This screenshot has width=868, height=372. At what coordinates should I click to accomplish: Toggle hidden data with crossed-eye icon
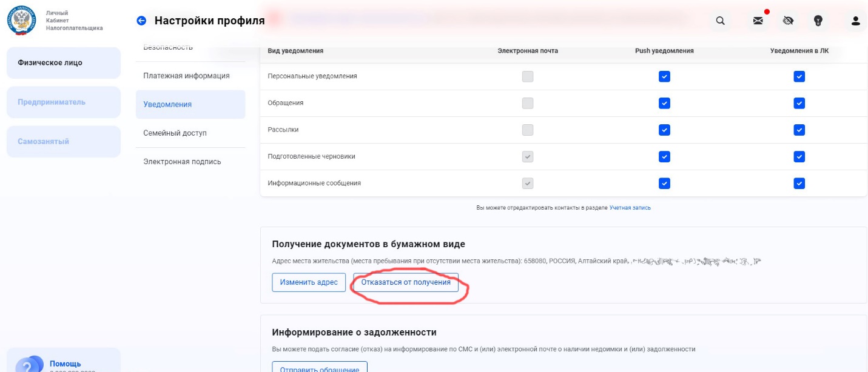[788, 21]
